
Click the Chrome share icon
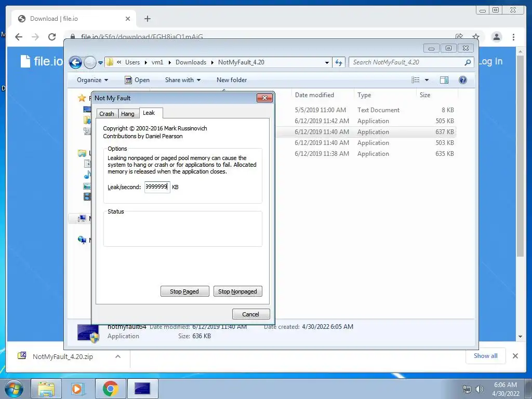pyautogui.click(x=459, y=37)
